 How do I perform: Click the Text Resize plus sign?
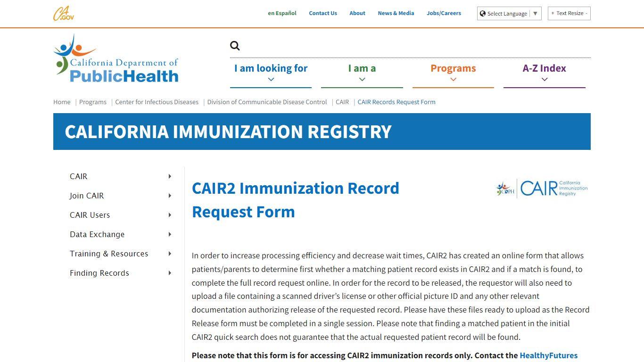553,13
